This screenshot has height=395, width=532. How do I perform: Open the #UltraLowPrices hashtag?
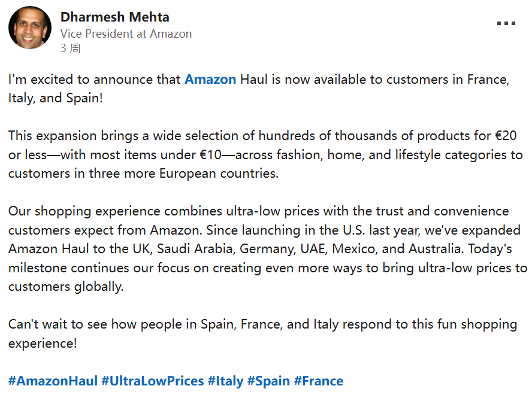tap(152, 381)
